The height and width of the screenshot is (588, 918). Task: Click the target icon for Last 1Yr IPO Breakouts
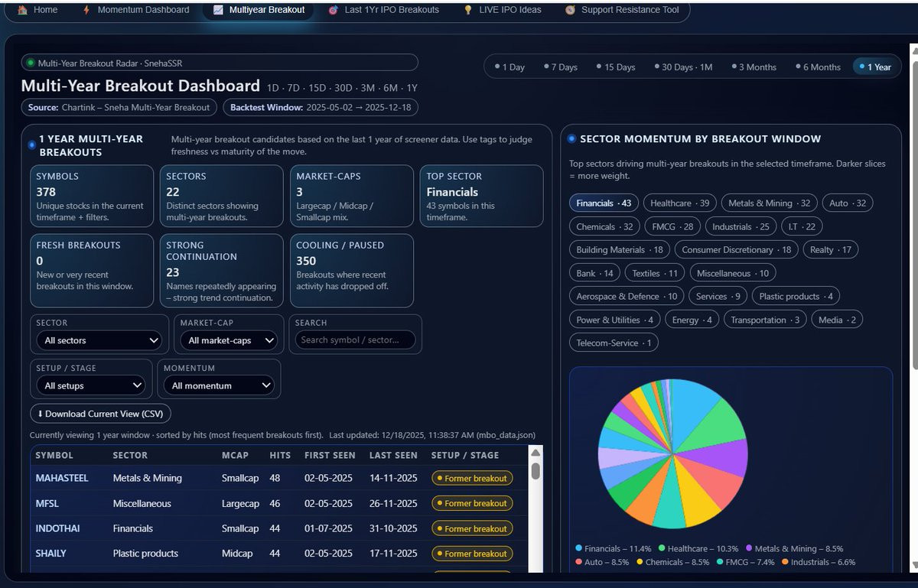[333, 10]
